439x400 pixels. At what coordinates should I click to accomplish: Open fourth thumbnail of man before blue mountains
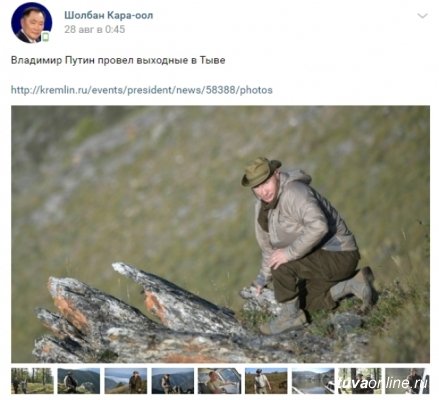[x=173, y=381]
